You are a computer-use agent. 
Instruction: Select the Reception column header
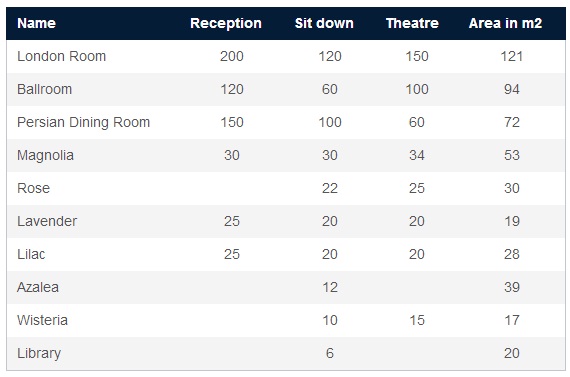pos(226,23)
